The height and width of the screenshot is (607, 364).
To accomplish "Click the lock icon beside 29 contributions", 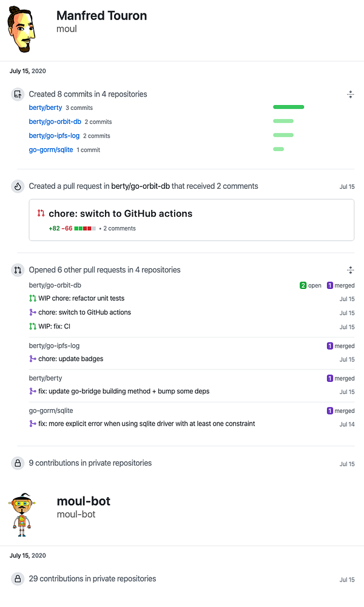I will (18, 579).
